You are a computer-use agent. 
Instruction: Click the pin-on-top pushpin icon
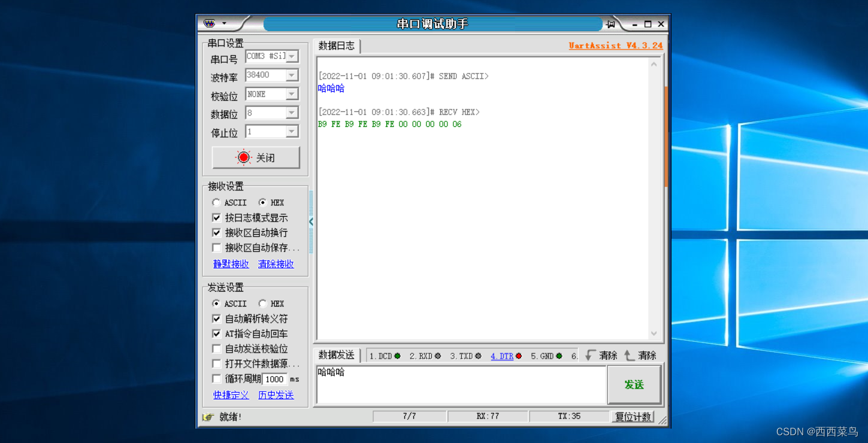click(610, 24)
